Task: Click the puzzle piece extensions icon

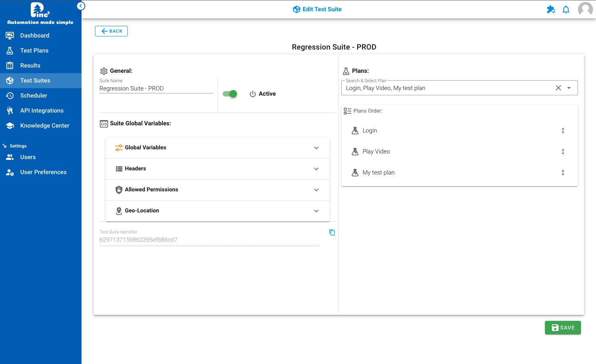Action: pos(551,10)
